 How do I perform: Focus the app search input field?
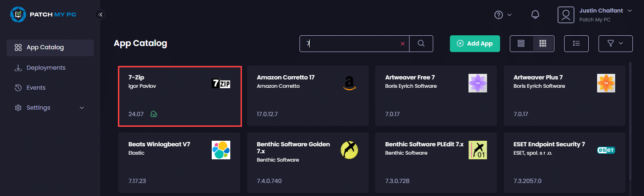(x=351, y=44)
